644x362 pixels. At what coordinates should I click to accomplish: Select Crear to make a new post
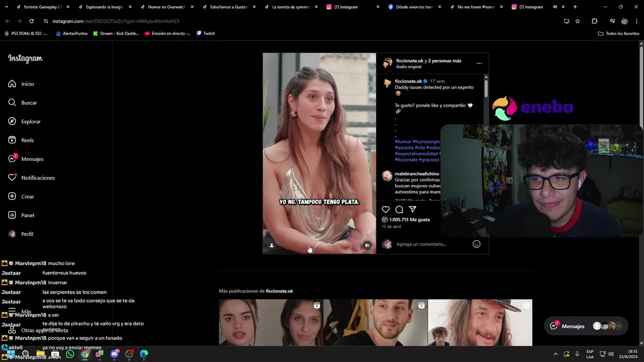tap(21, 197)
